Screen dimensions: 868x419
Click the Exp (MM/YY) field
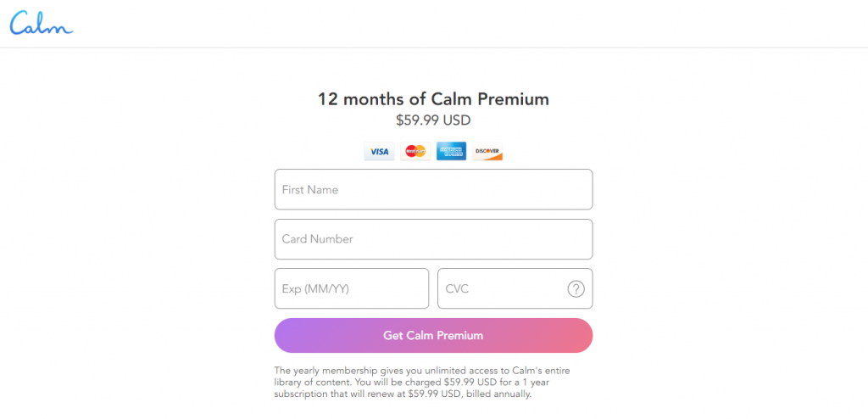[x=352, y=288]
